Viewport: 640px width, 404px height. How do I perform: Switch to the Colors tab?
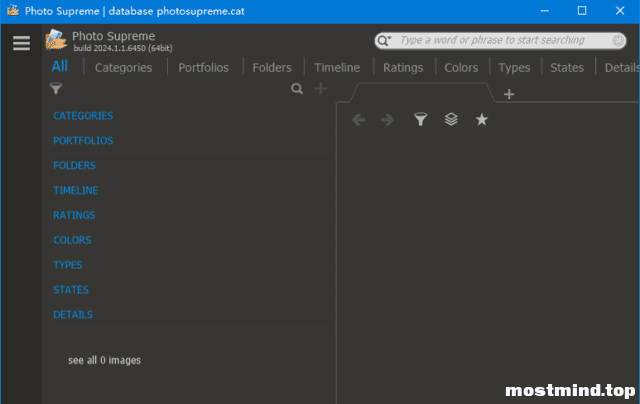point(461,67)
